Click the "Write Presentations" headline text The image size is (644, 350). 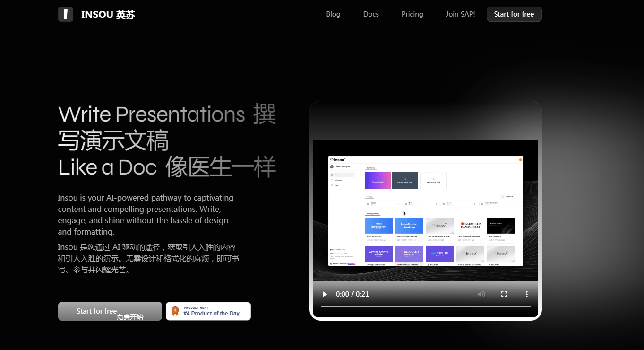coord(151,114)
